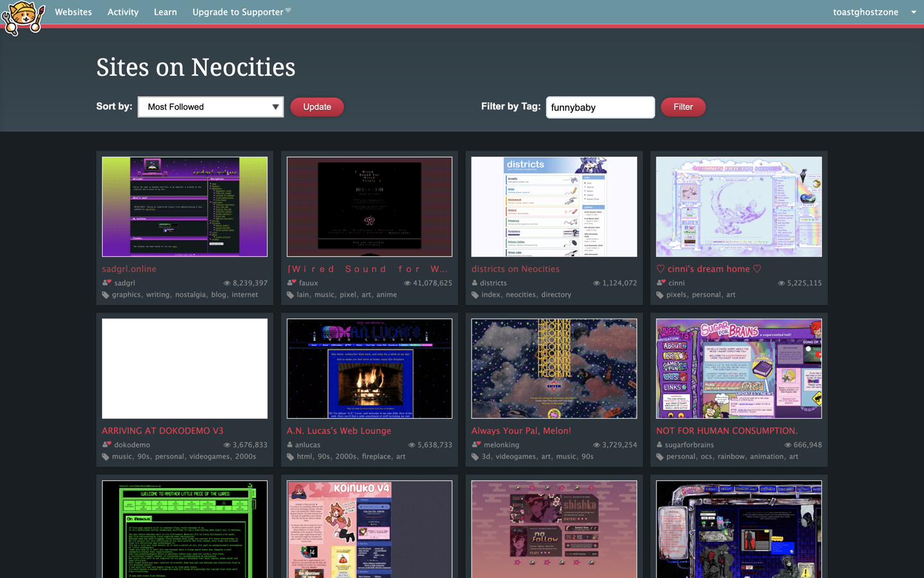The image size is (924, 578).
Task: Click the supporter user icon next to melonking
Action: [476, 444]
